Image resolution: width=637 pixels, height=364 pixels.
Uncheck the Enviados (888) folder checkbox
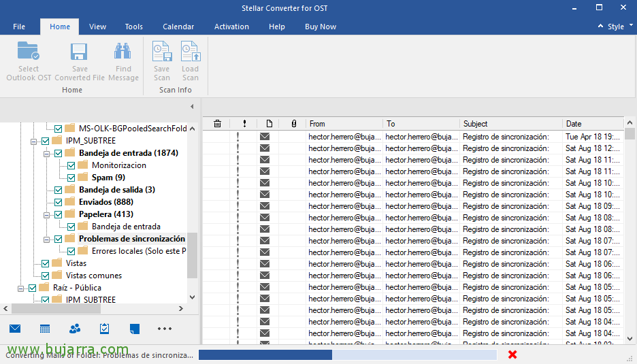[59, 202]
